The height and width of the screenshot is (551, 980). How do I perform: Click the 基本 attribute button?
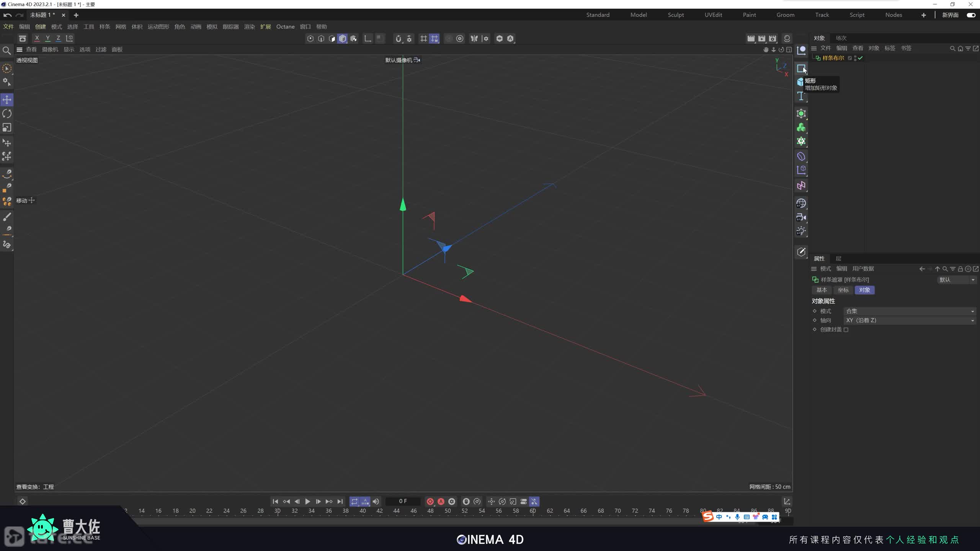[x=822, y=290]
